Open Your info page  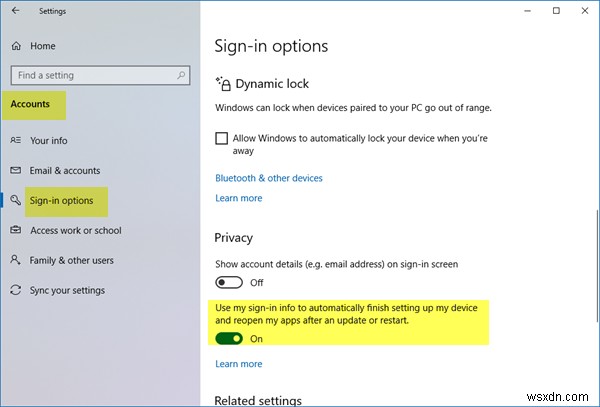coord(49,140)
